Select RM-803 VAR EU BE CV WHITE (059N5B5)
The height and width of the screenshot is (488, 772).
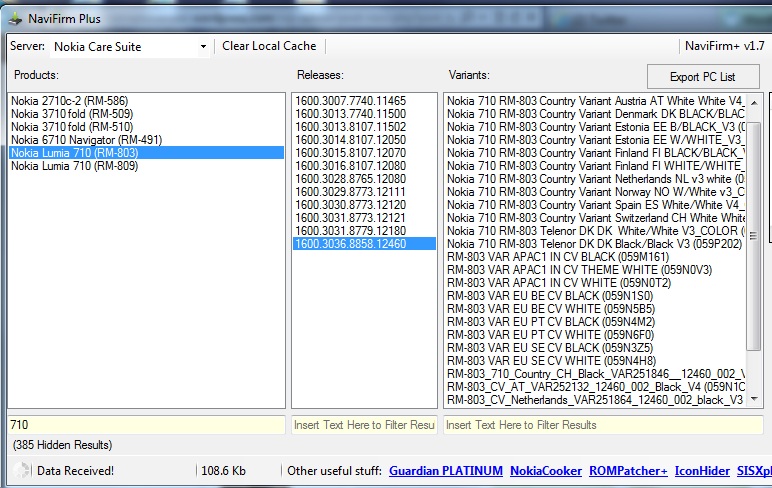[x=596, y=309]
